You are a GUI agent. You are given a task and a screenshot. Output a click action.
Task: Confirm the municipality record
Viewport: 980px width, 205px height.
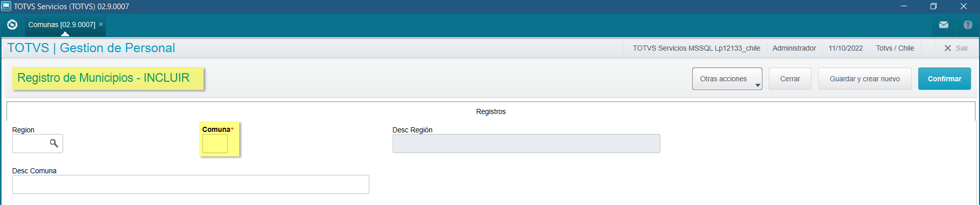click(944, 79)
